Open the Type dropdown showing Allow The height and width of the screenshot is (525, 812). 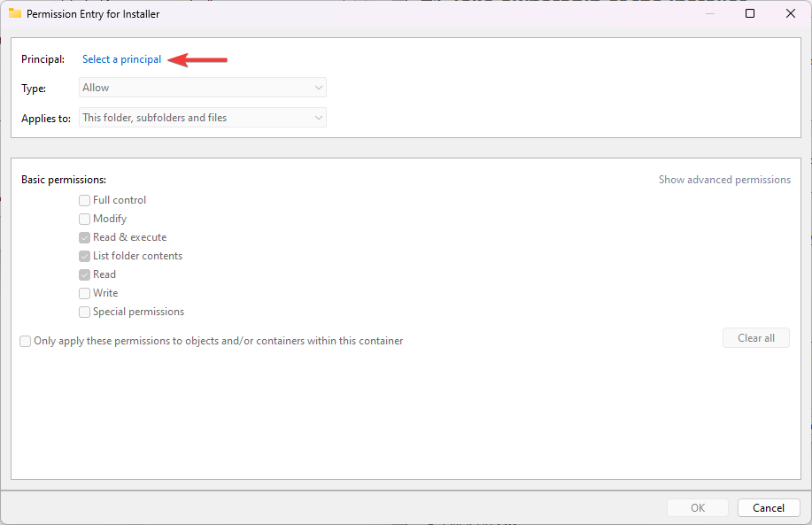[203, 88]
